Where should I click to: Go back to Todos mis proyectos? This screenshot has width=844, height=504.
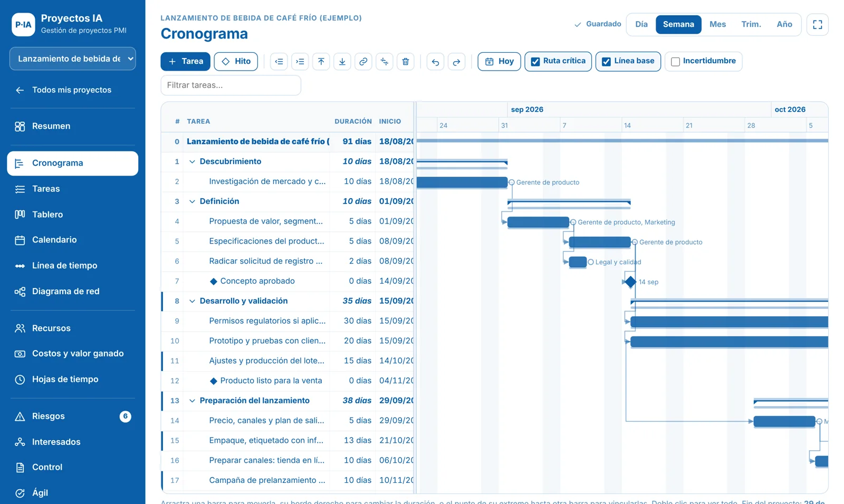pyautogui.click(x=73, y=90)
